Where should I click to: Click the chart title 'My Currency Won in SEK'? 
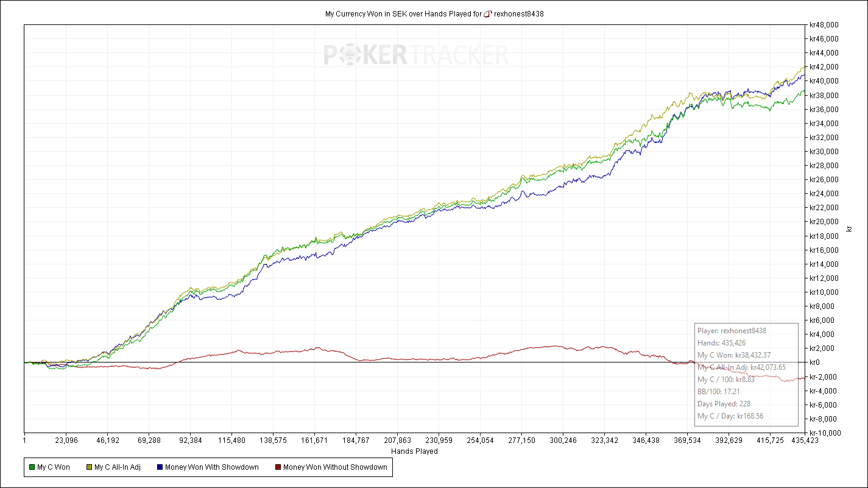pyautogui.click(x=365, y=14)
